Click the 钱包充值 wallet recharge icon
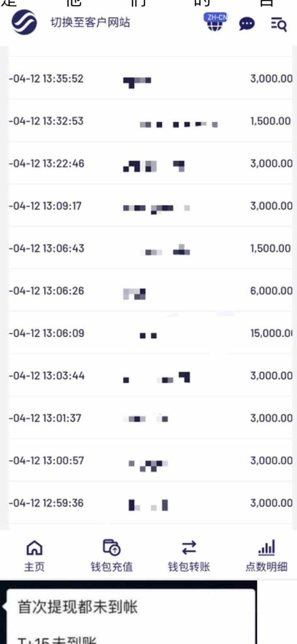 click(111, 548)
